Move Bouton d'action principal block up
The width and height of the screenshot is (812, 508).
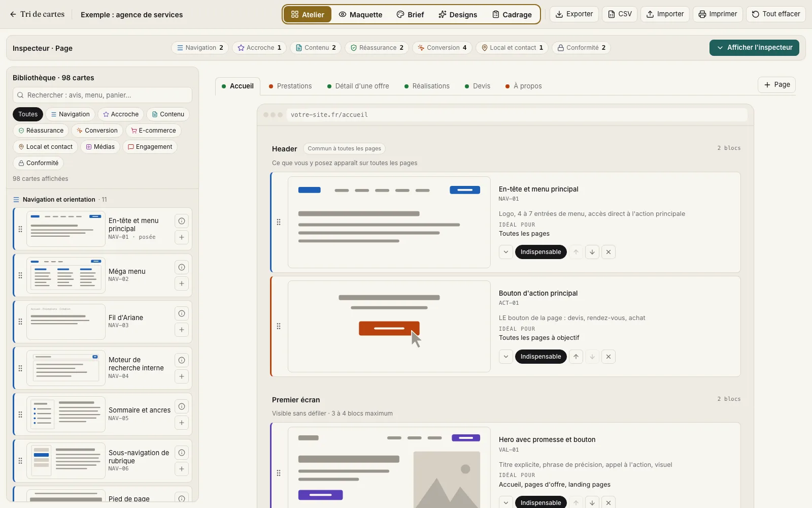pyautogui.click(x=576, y=357)
